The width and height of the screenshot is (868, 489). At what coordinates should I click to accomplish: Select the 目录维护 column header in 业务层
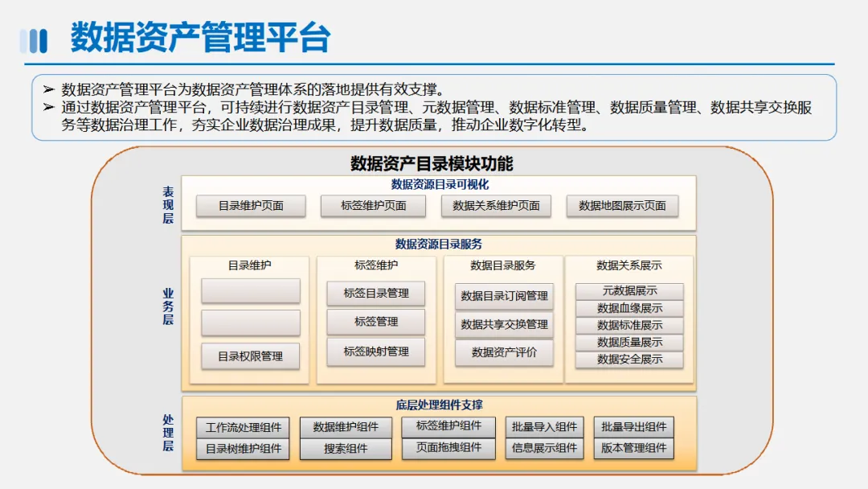[250, 265]
